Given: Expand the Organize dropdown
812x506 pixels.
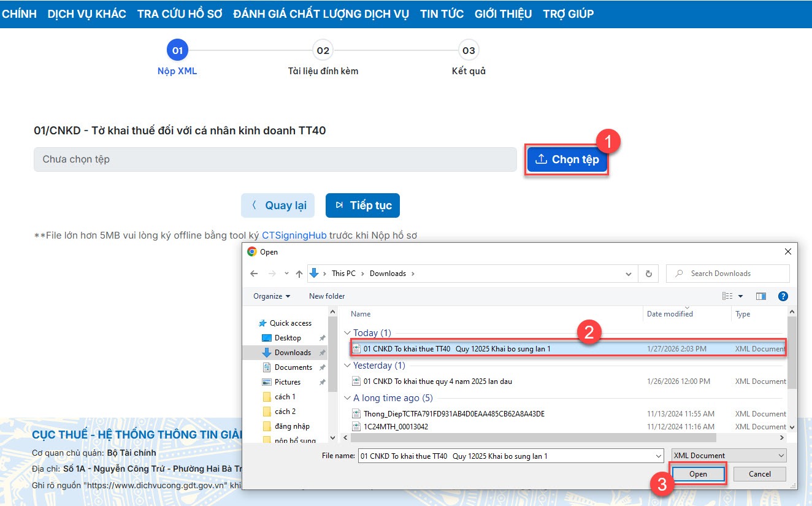Looking at the screenshot, I should pyautogui.click(x=272, y=296).
